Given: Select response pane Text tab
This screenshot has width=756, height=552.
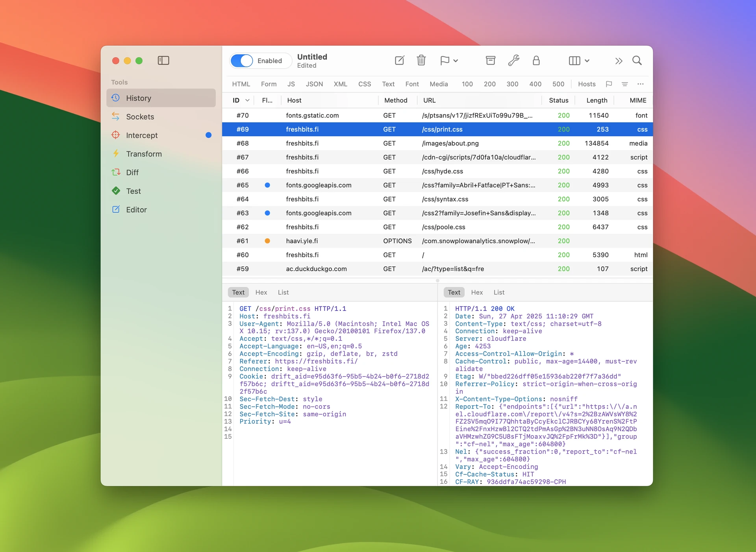Looking at the screenshot, I should [454, 292].
